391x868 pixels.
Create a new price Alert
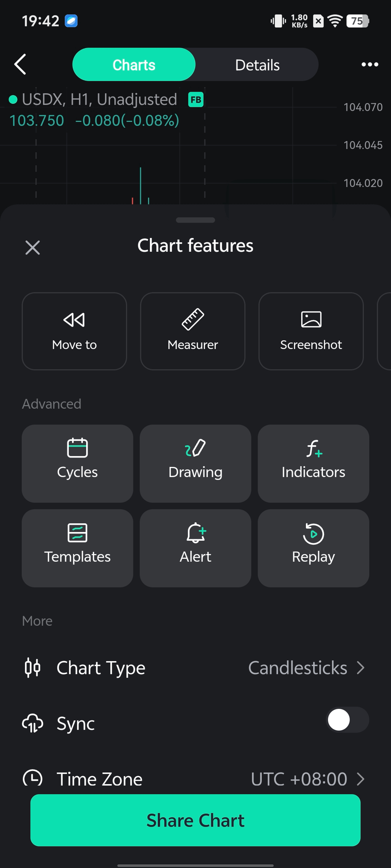195,548
